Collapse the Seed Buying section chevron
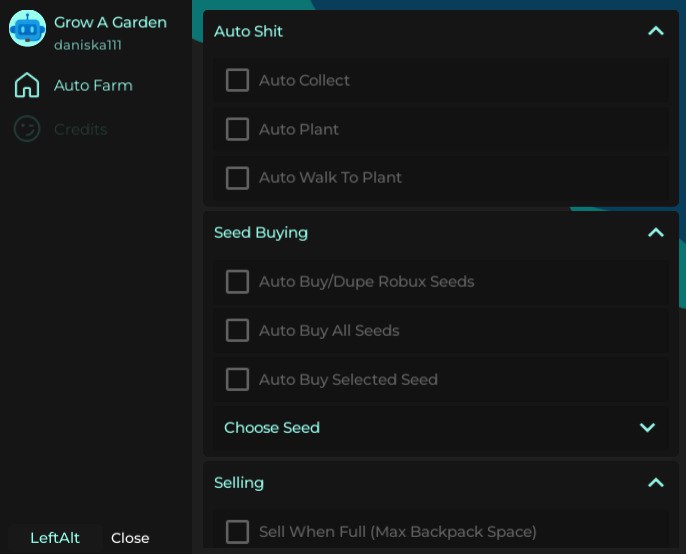The height and width of the screenshot is (554, 686). click(656, 233)
